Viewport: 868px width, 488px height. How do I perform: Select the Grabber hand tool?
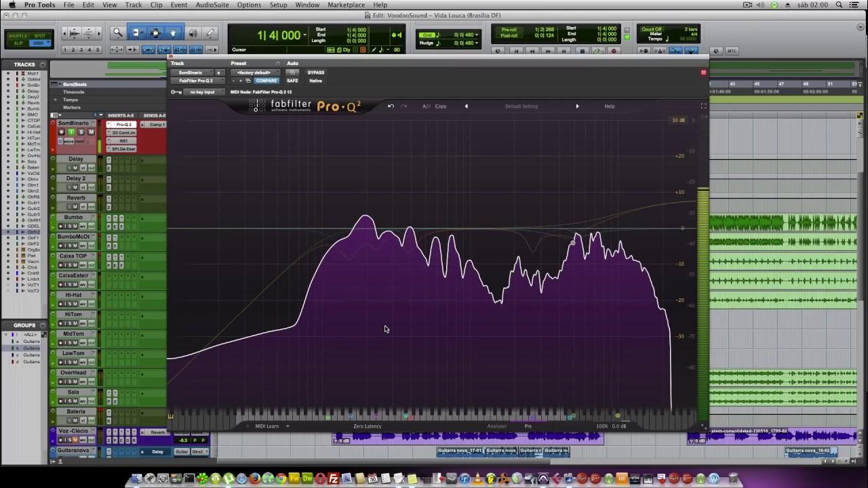point(174,33)
